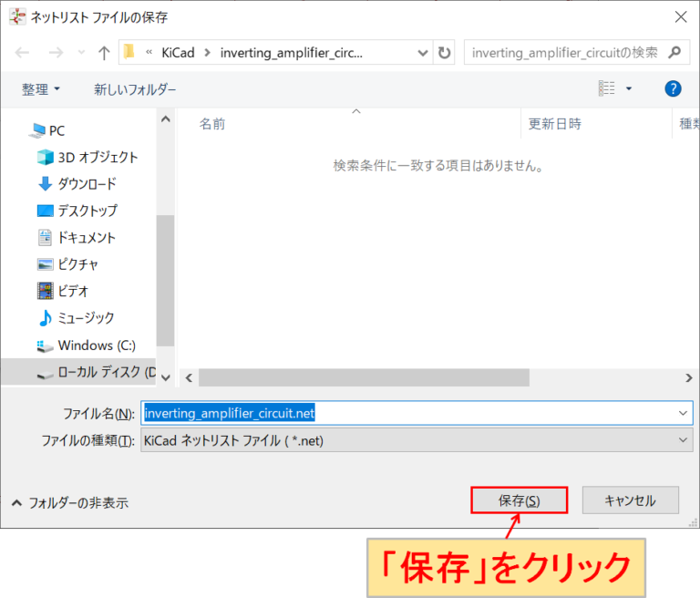Click the 保存(S) button
700x598 pixels.
519,500
